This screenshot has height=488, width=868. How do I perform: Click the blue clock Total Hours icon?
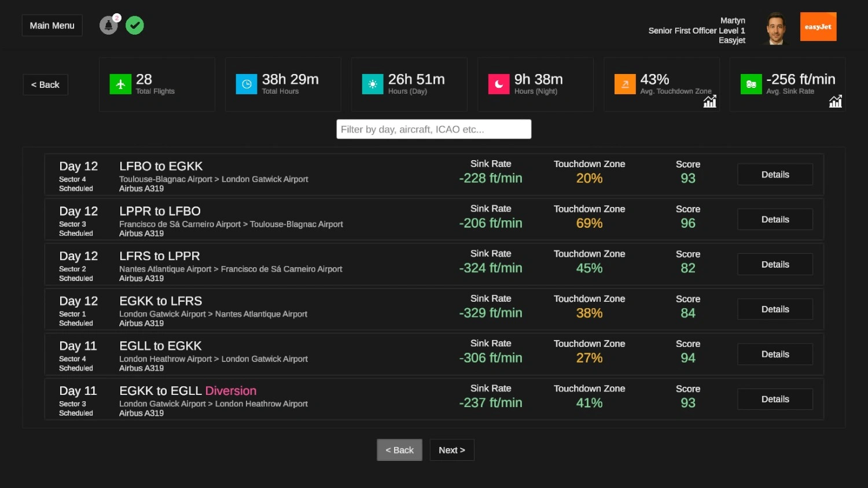(247, 84)
